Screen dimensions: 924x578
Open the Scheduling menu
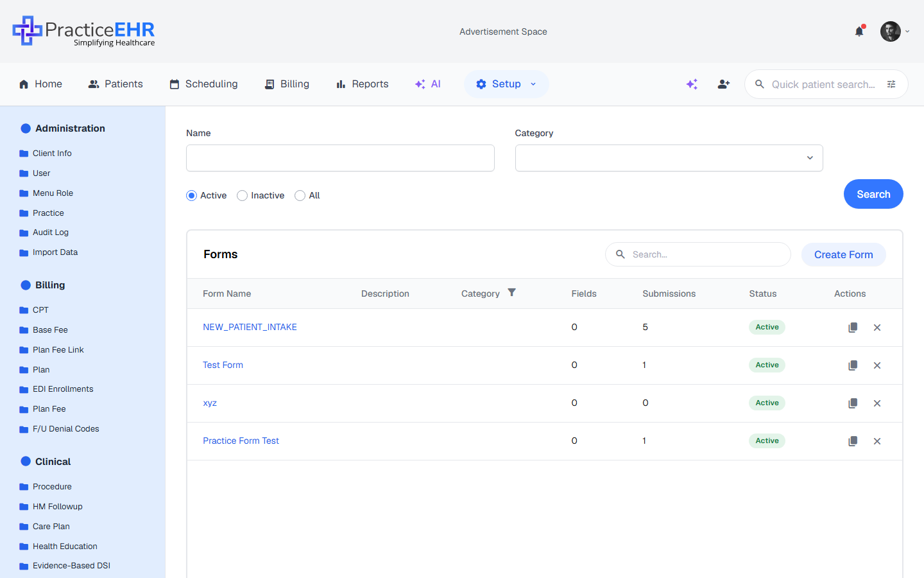[x=203, y=84]
